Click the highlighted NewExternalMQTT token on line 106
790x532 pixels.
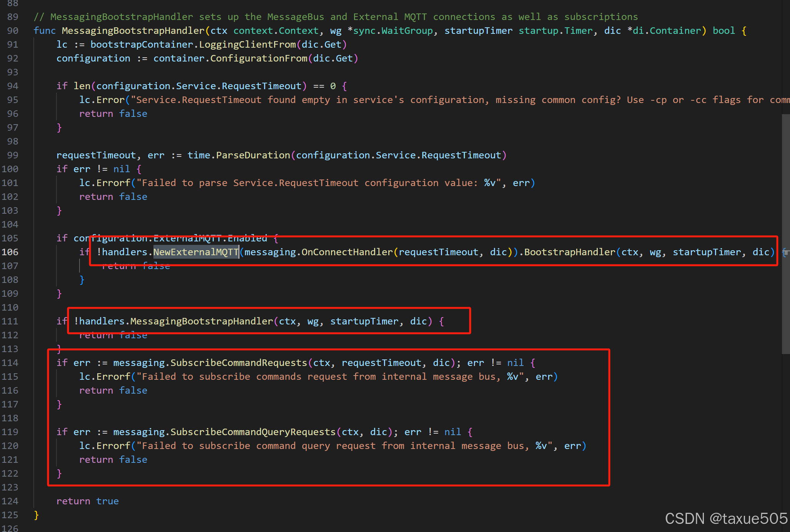[x=196, y=252]
